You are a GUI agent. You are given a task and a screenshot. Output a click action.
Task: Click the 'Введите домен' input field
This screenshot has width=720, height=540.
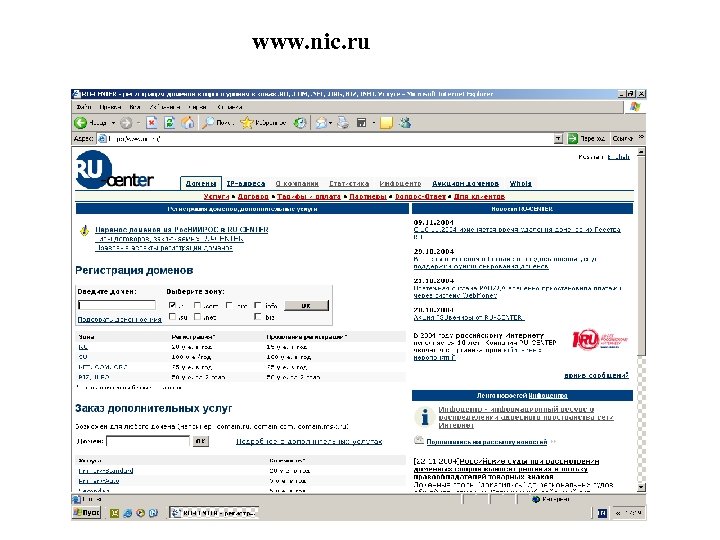[117, 305]
